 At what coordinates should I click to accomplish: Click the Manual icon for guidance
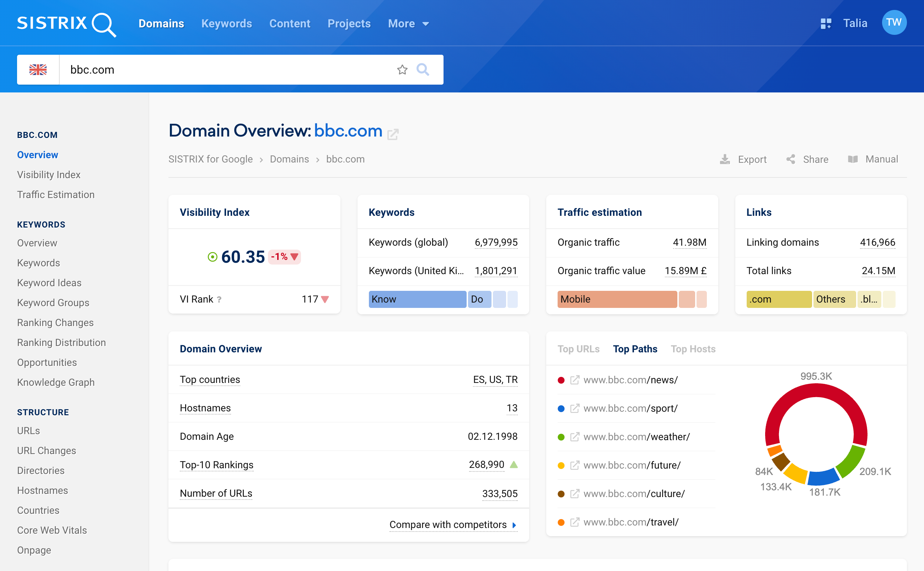pyautogui.click(x=853, y=159)
